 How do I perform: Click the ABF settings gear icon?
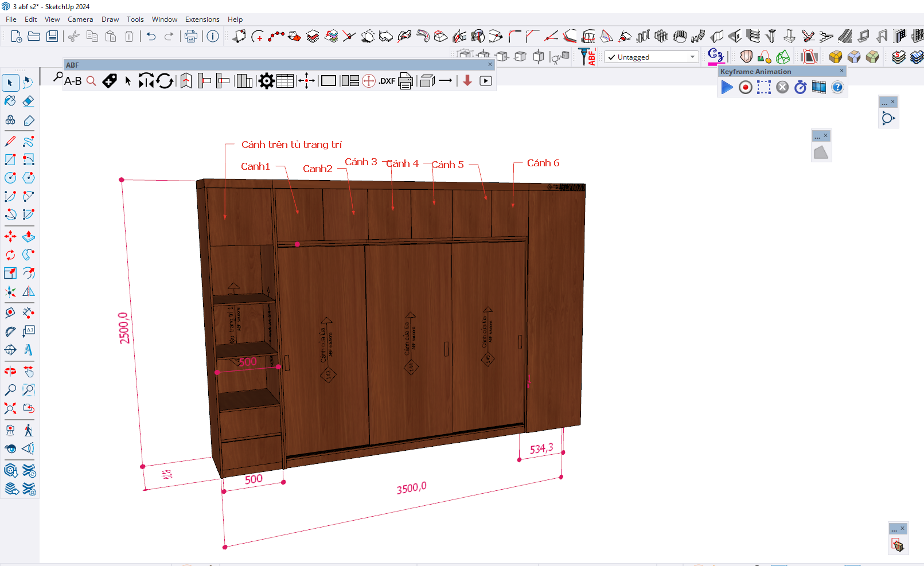pyautogui.click(x=266, y=81)
